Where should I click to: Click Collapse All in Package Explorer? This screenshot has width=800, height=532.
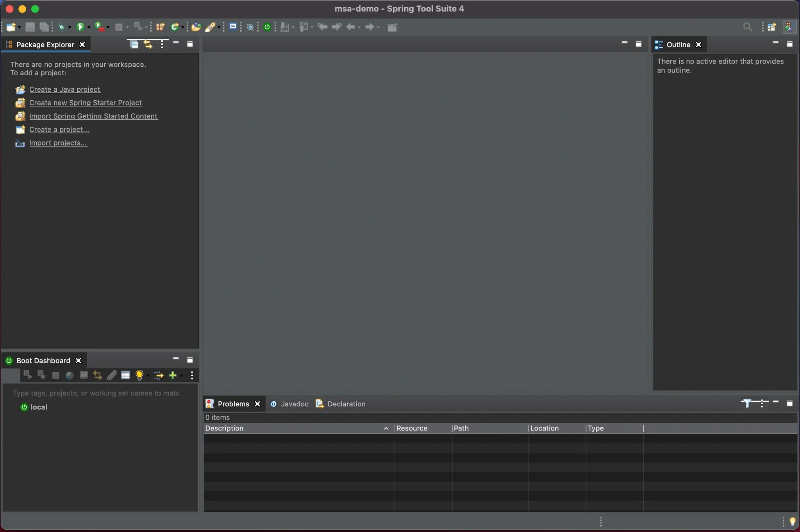click(134, 44)
